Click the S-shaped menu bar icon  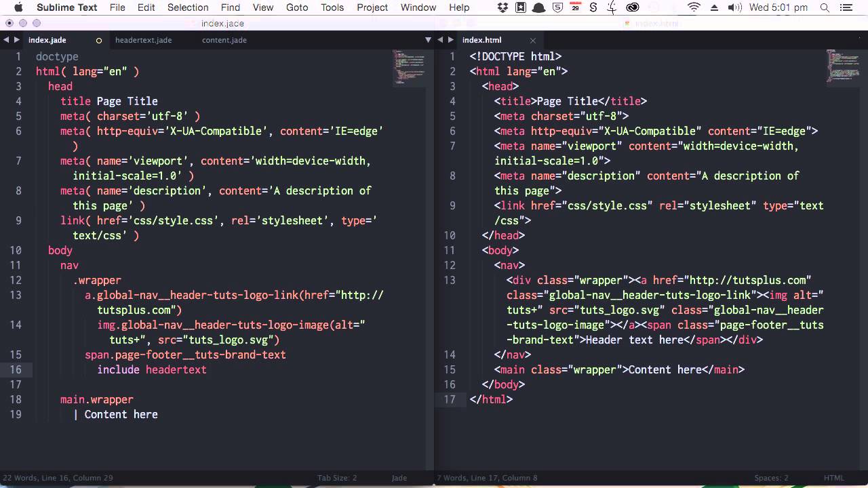pos(593,7)
